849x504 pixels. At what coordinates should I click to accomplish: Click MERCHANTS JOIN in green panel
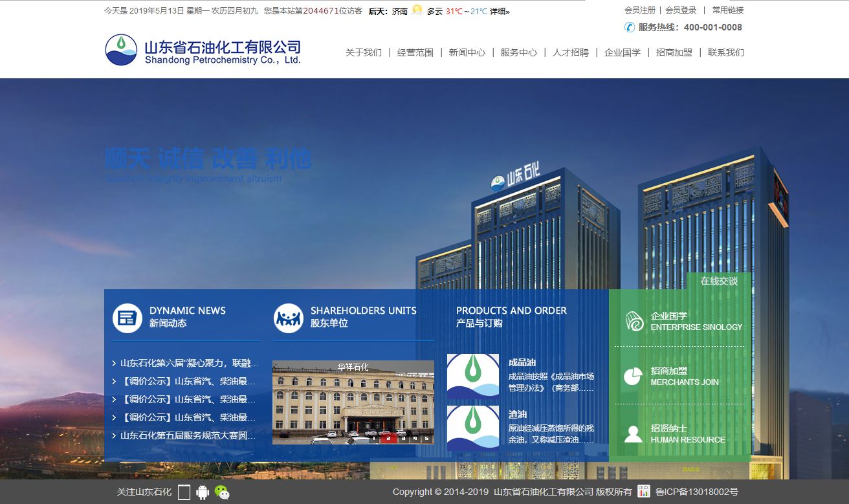click(685, 382)
